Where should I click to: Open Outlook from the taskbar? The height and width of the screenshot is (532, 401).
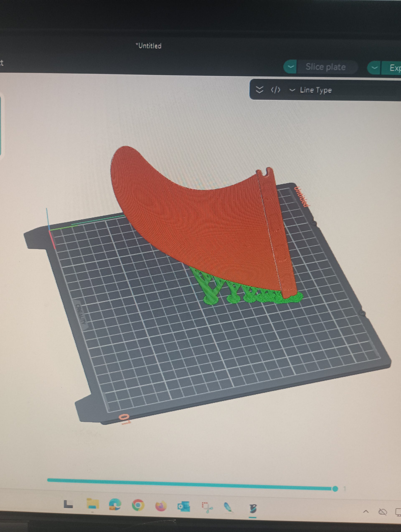(x=184, y=507)
